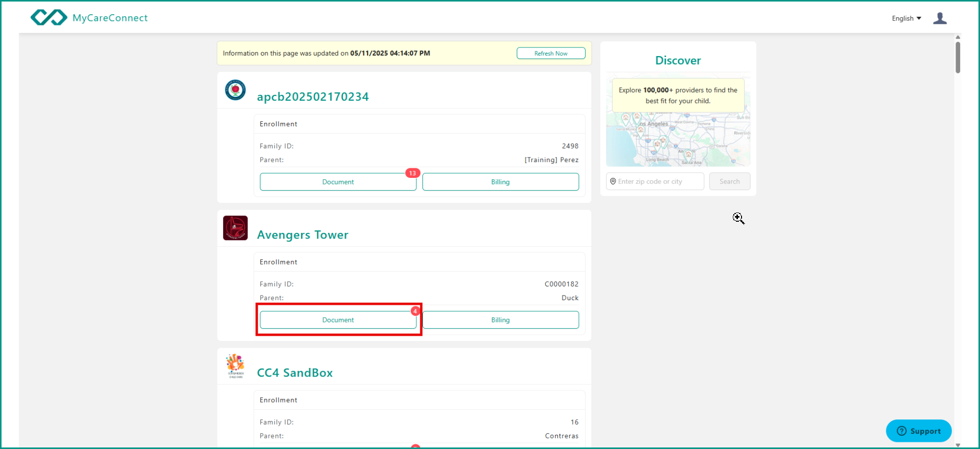
Task: Open the user profile icon
Action: (940, 18)
